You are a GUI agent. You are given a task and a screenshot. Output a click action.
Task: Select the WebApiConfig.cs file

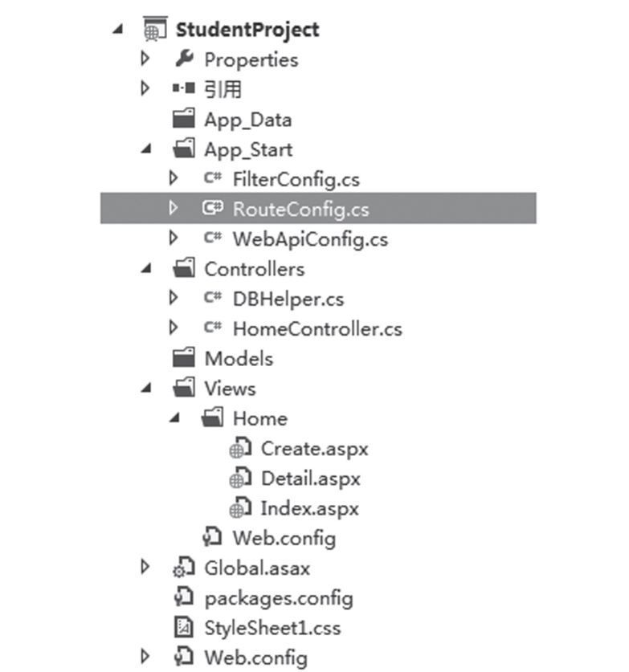pyautogui.click(x=310, y=238)
